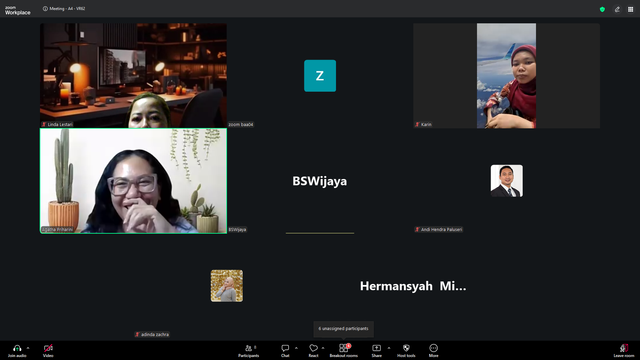640x360 pixels.
Task: Click the annotate pencil icon at top right
Action: point(617,9)
